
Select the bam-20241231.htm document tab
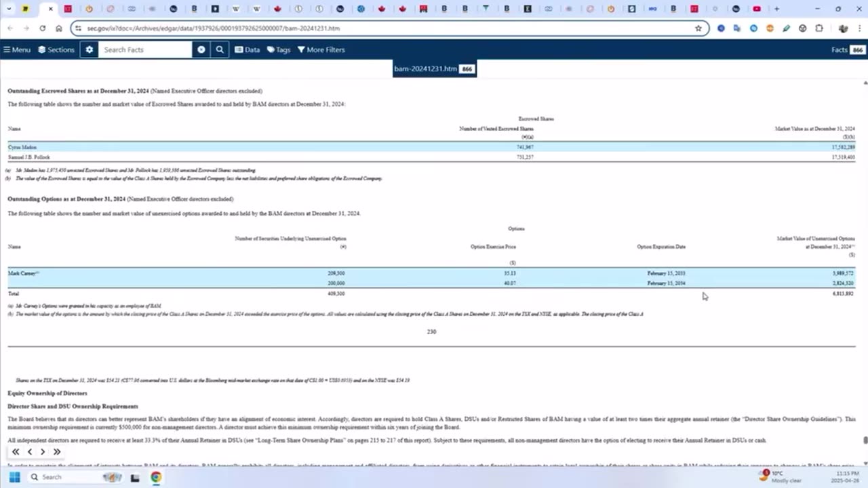[435, 69]
